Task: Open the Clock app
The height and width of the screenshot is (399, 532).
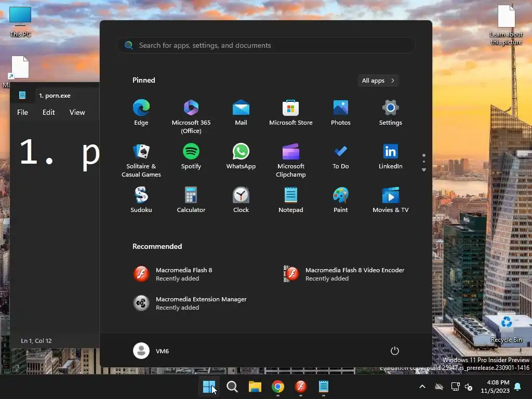Action: tap(241, 200)
